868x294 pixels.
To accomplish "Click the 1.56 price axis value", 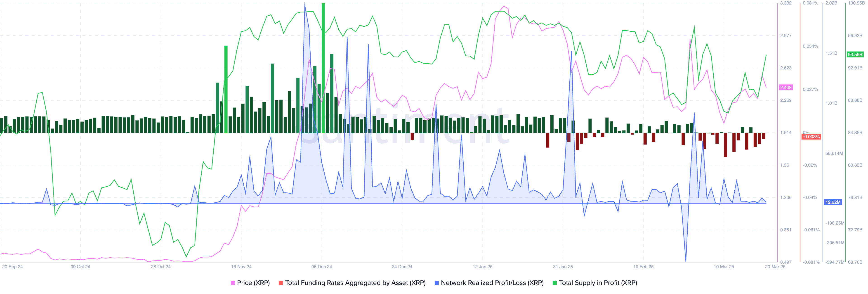I will point(784,165).
